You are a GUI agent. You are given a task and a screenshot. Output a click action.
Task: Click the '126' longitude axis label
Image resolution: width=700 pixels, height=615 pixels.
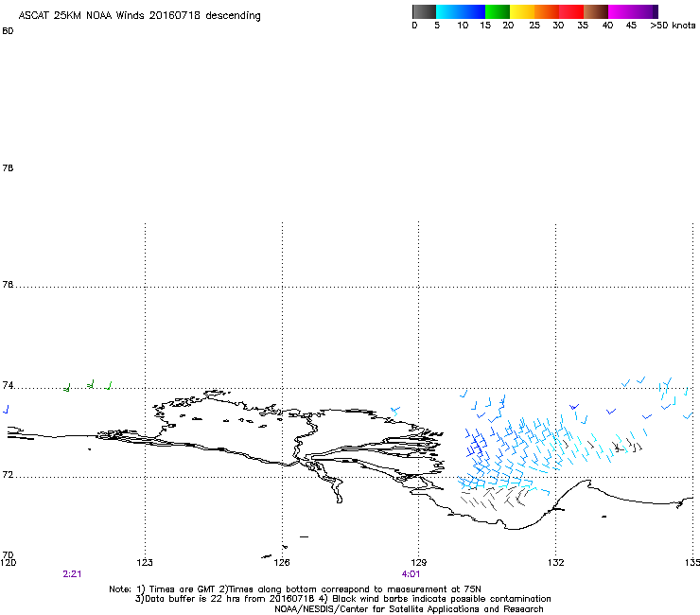pos(282,562)
